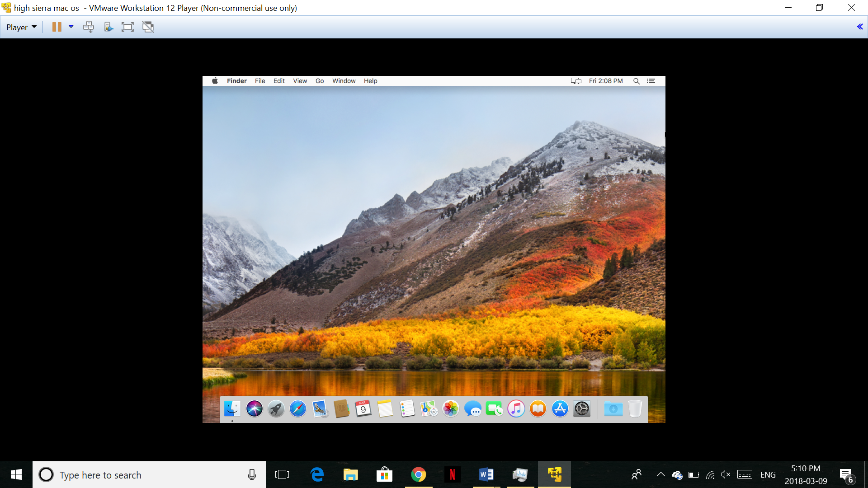This screenshot has width=868, height=488.
Task: Open Notification Center list icon
Action: coord(651,81)
